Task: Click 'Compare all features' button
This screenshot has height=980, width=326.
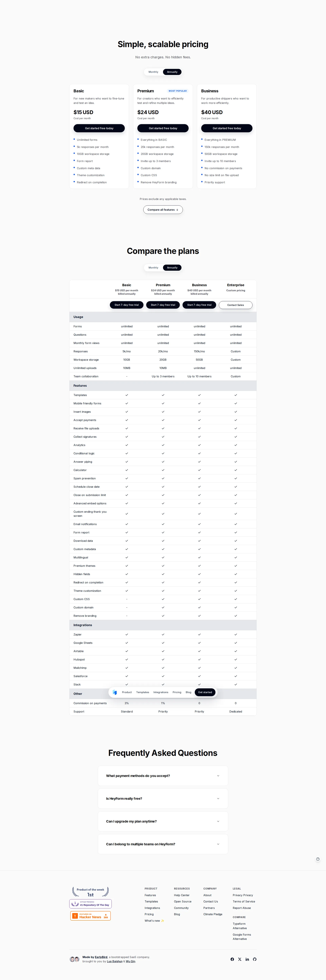Action: [x=163, y=210]
